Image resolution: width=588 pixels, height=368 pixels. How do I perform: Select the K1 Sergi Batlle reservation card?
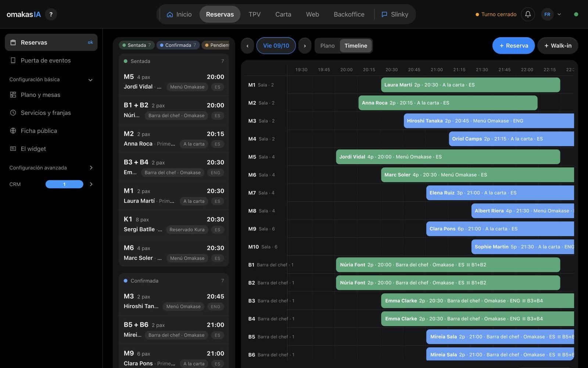[x=174, y=224]
